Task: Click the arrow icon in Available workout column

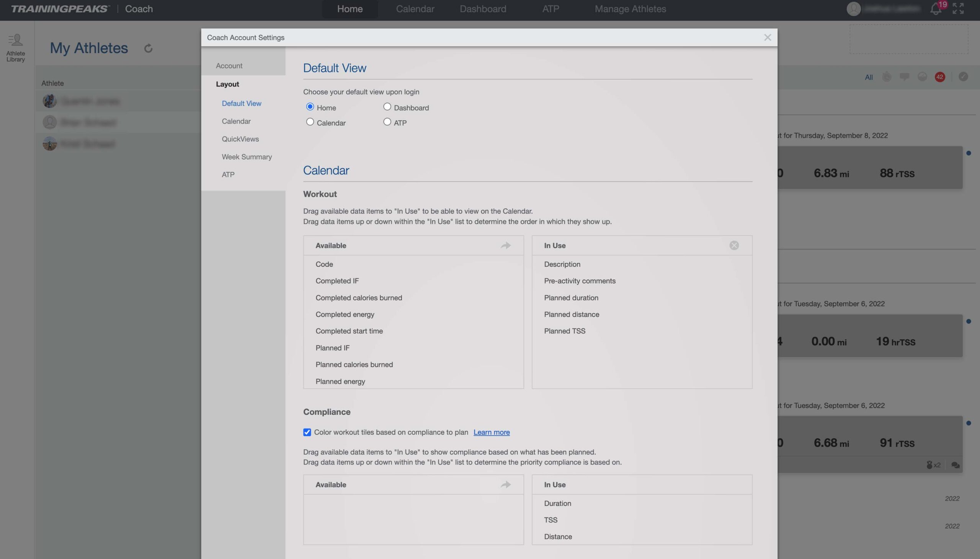Action: (507, 245)
